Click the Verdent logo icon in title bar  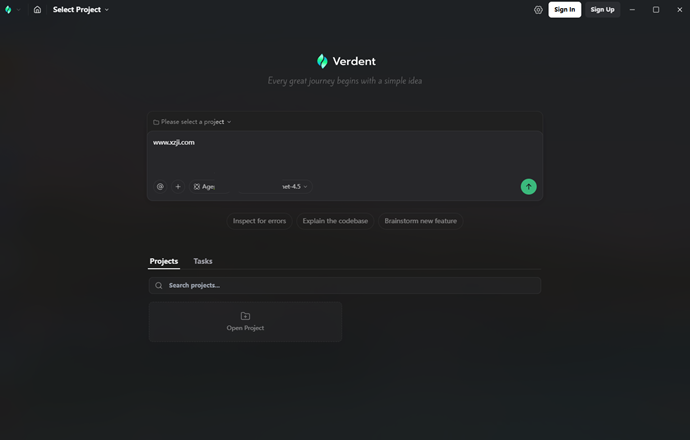[x=8, y=10]
